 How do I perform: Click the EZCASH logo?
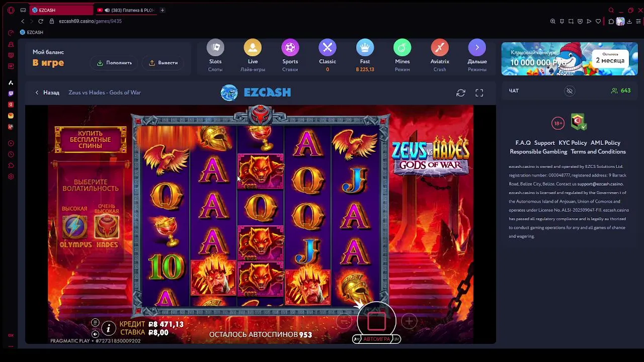pos(256,93)
